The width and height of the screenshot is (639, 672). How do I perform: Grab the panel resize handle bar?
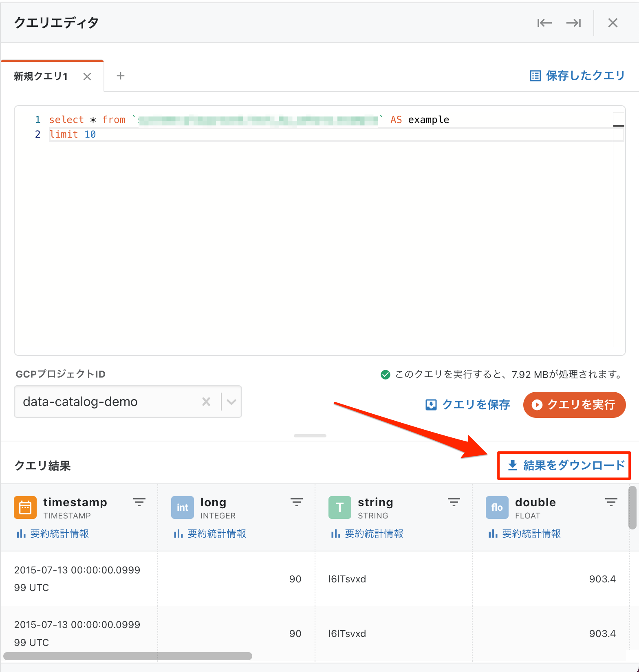[x=310, y=436]
